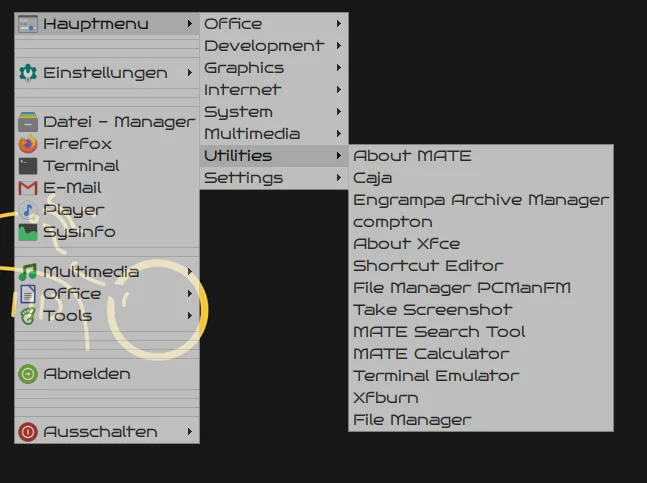Open the System category
The height and width of the screenshot is (483, 647).
point(274,112)
